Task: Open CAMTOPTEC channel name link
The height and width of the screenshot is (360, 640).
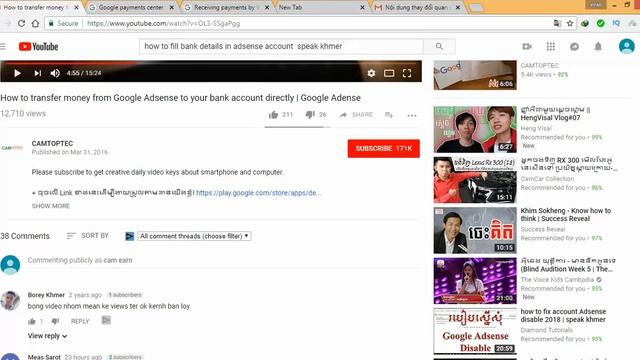Action: (x=52, y=143)
